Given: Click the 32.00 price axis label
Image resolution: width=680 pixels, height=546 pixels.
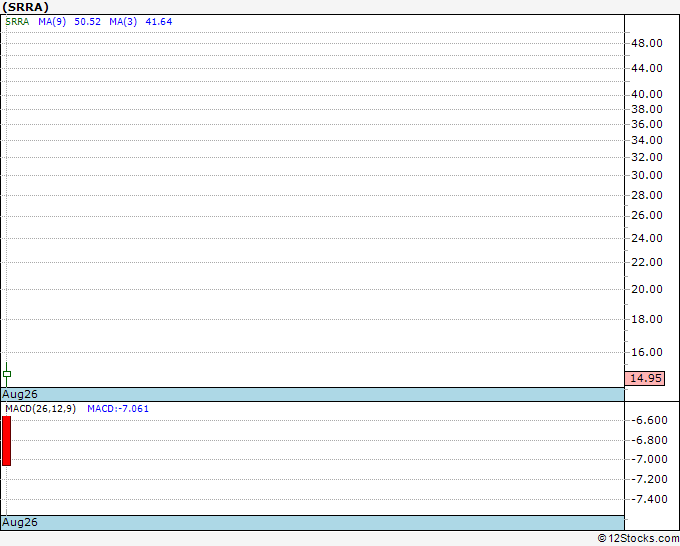Looking at the screenshot, I should pyautogui.click(x=647, y=157).
